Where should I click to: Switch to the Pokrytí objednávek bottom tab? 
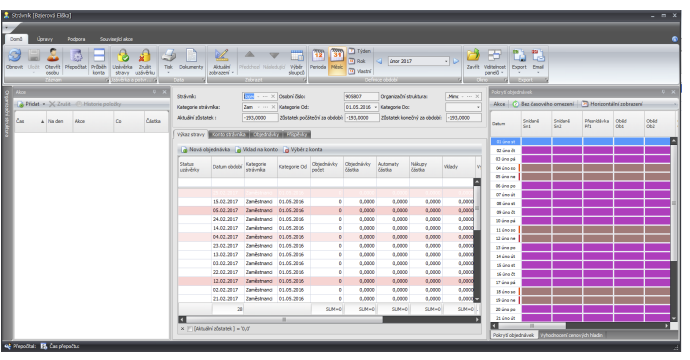(x=514, y=335)
